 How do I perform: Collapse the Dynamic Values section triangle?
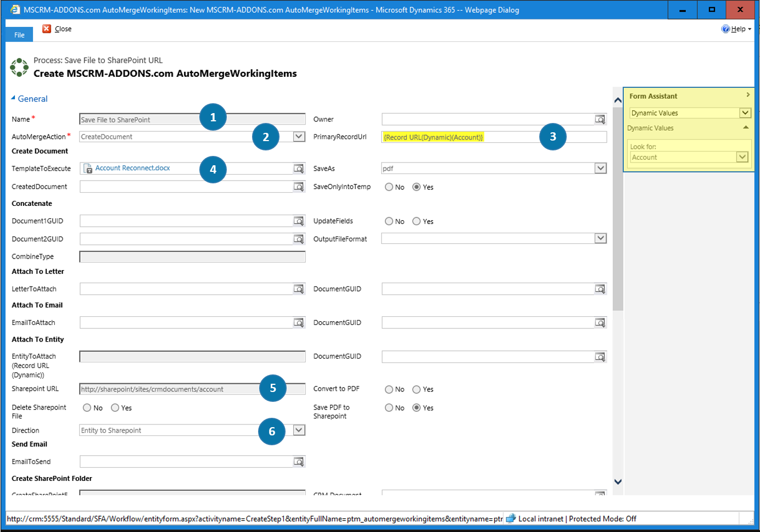[x=745, y=127]
